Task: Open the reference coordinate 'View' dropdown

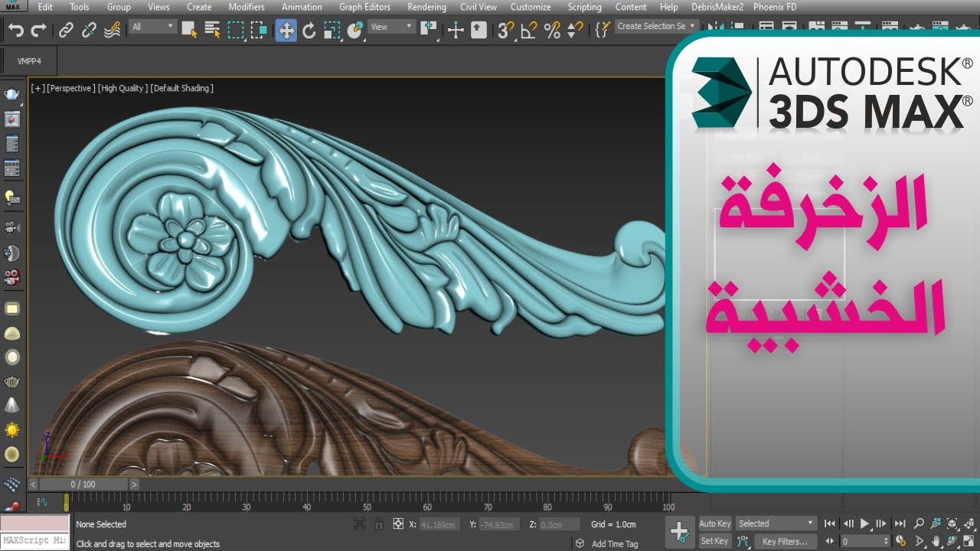Action: pos(392,27)
